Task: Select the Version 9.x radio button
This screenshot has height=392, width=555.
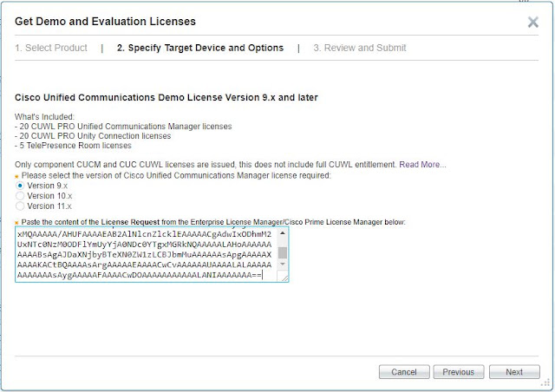Action: (20, 186)
